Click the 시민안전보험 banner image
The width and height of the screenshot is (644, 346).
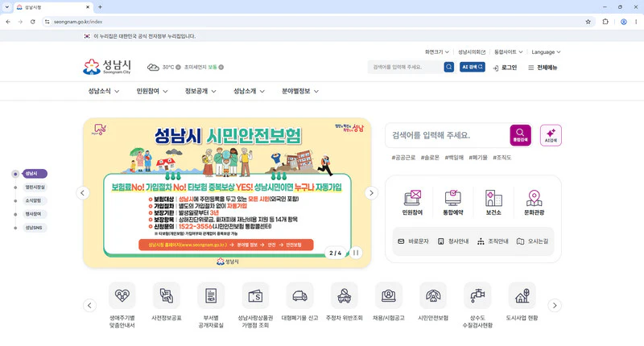[x=227, y=193]
